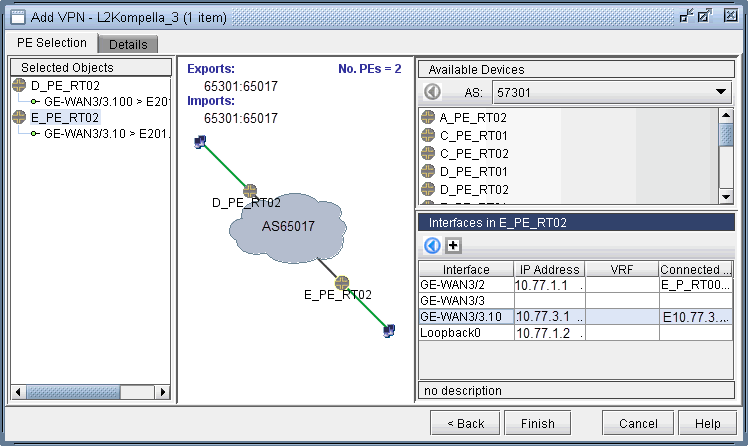This screenshot has width=748, height=446.
Task: Switch to the Details tab
Action: pyautogui.click(x=128, y=44)
